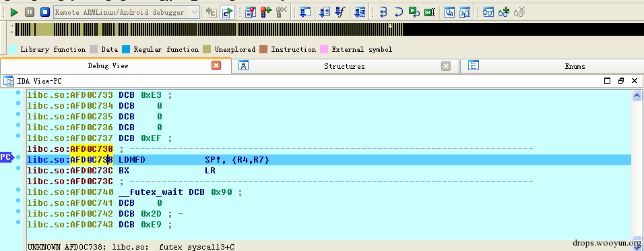Restore the IDA View-PC panel

621,81
